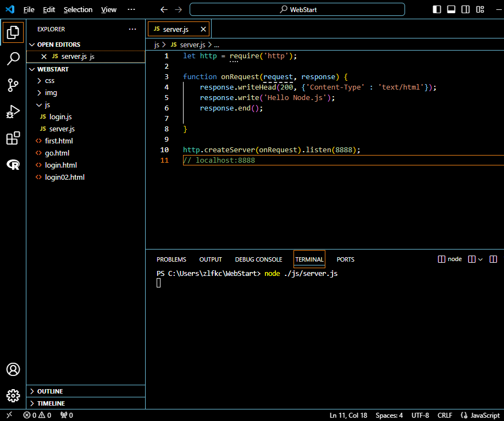
Task: Click the js breadcrumb segment
Action: [157, 45]
